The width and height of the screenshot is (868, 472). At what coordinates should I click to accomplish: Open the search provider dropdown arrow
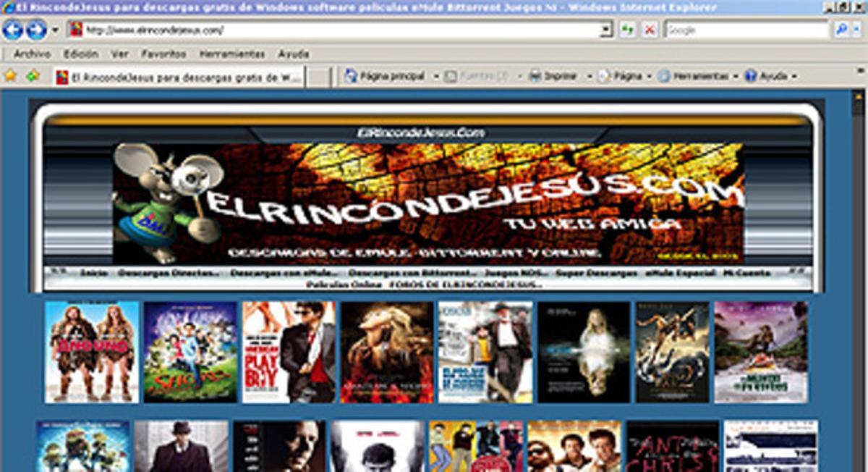point(856,30)
